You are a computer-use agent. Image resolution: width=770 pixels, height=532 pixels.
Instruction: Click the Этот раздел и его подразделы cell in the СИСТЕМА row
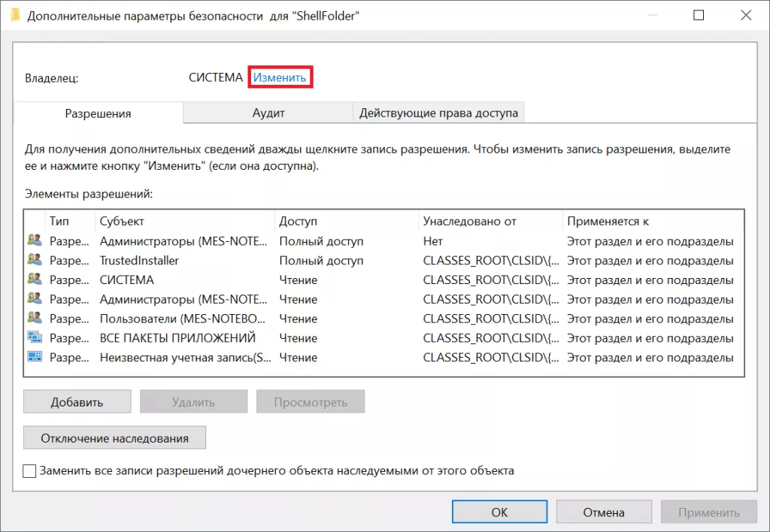point(650,280)
